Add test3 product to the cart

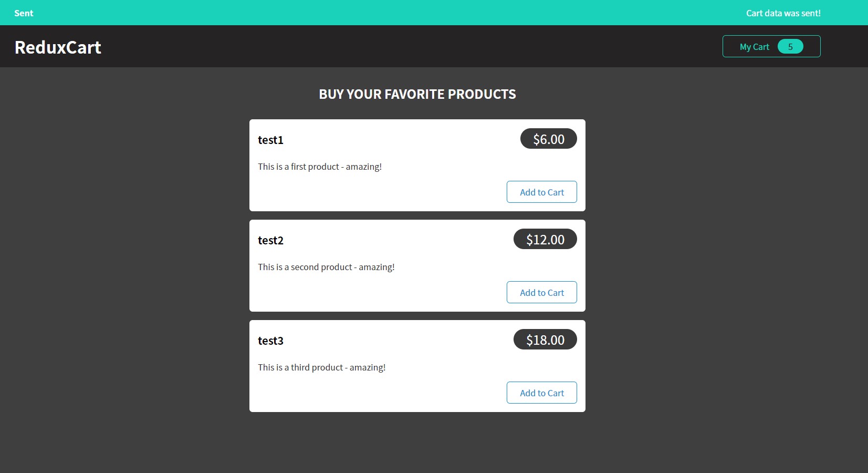[x=541, y=393]
